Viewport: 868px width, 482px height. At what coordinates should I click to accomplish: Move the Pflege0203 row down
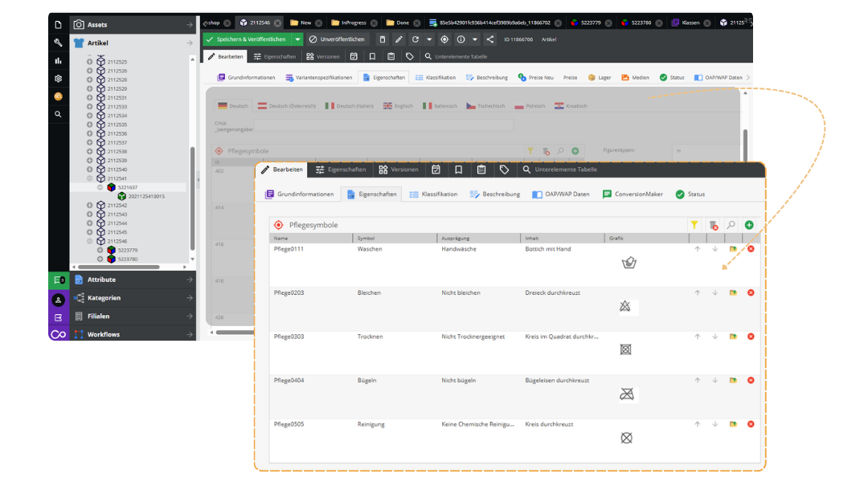click(x=714, y=292)
